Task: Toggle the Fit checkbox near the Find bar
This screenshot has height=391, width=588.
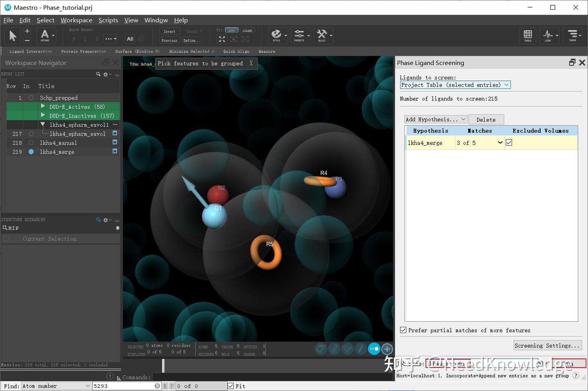Action: coord(231,386)
